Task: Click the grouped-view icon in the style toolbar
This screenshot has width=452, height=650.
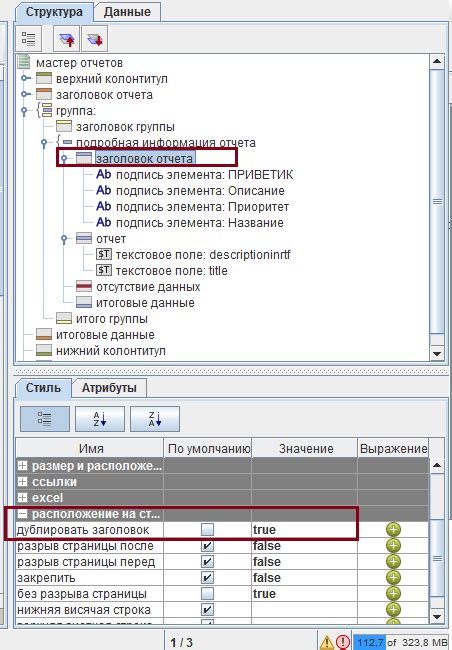Action: 45,419
